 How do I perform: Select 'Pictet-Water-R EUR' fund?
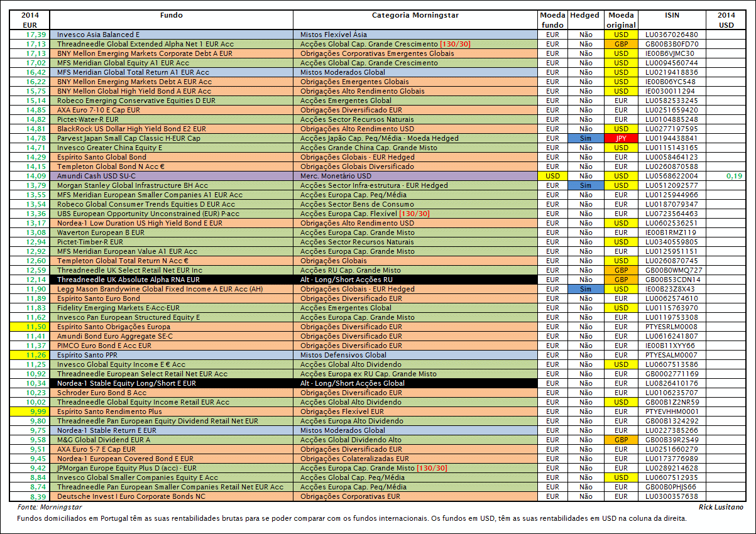tap(172, 119)
